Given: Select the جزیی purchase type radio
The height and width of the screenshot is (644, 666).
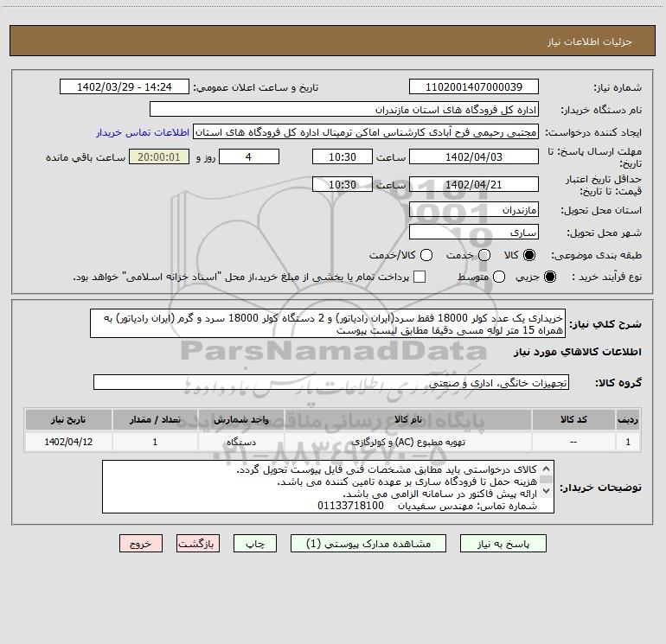Looking at the screenshot, I should [549, 277].
